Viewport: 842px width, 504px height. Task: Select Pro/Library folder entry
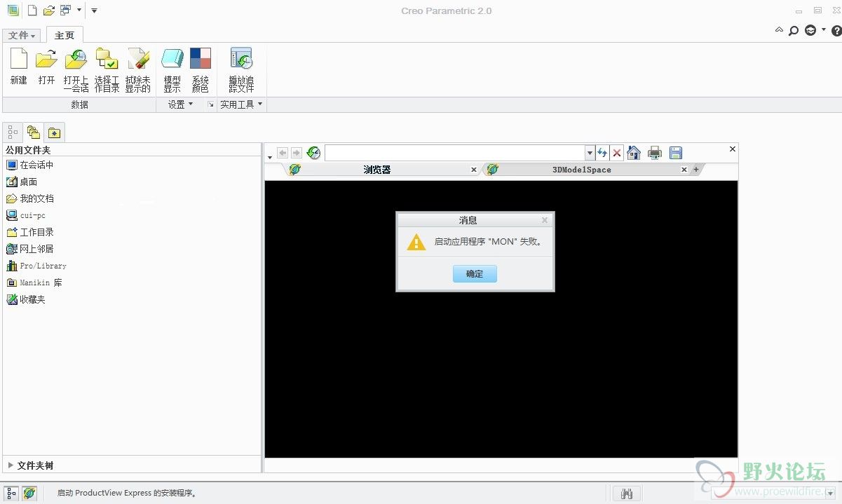click(x=36, y=266)
